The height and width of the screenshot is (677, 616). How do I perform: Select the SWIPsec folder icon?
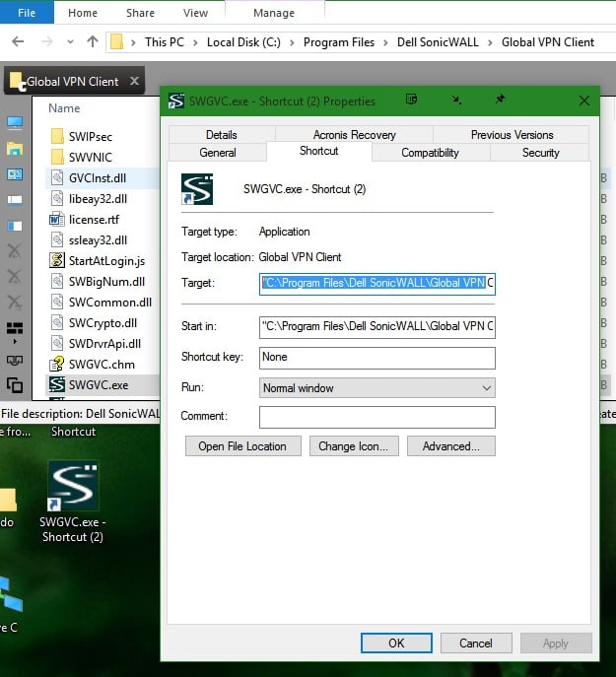[x=57, y=136]
